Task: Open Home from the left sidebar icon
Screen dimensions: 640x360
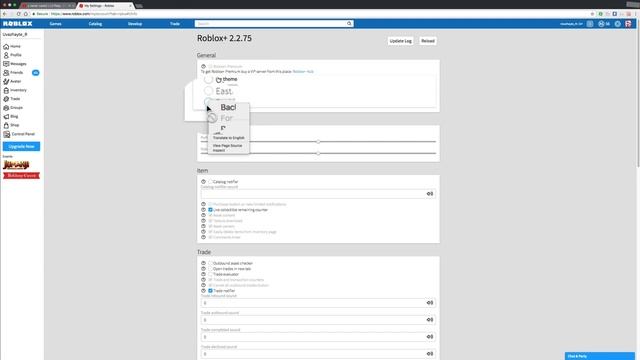Action: 6,47
